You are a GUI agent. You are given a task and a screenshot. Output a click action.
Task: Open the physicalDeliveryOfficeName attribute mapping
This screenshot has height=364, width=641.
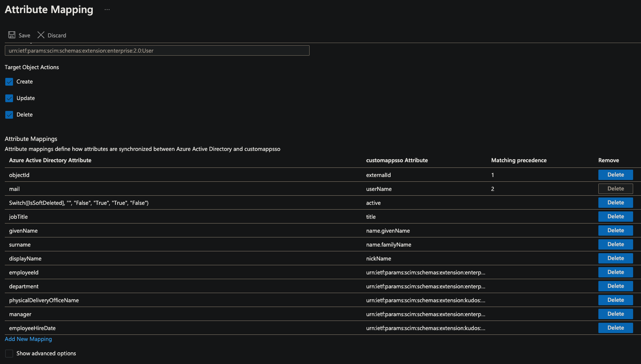(44, 301)
